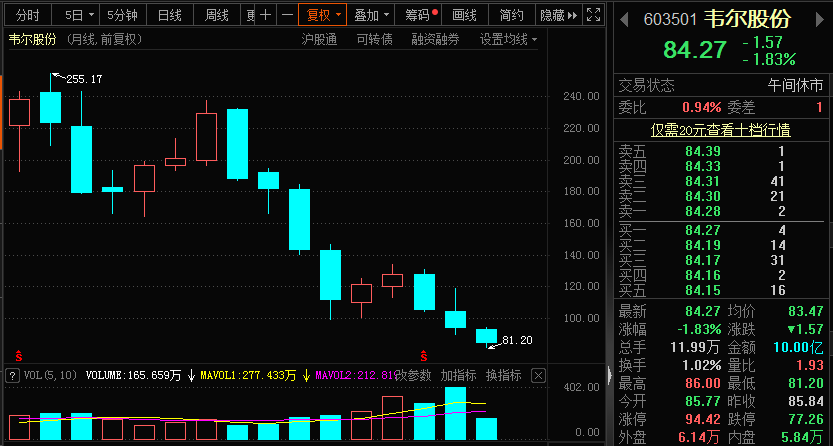The width and height of the screenshot is (833, 446).
Task: Toggle the 融资融券 tag
Action: pyautogui.click(x=435, y=39)
